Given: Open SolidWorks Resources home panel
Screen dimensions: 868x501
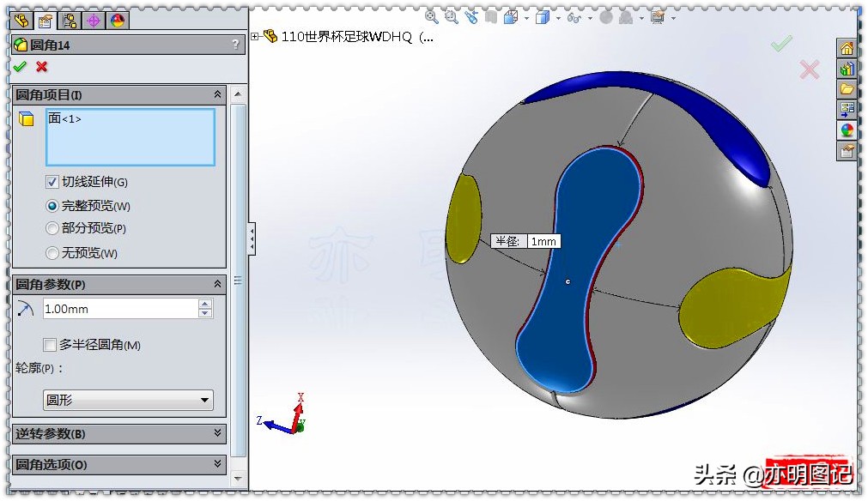Looking at the screenshot, I should [x=847, y=47].
